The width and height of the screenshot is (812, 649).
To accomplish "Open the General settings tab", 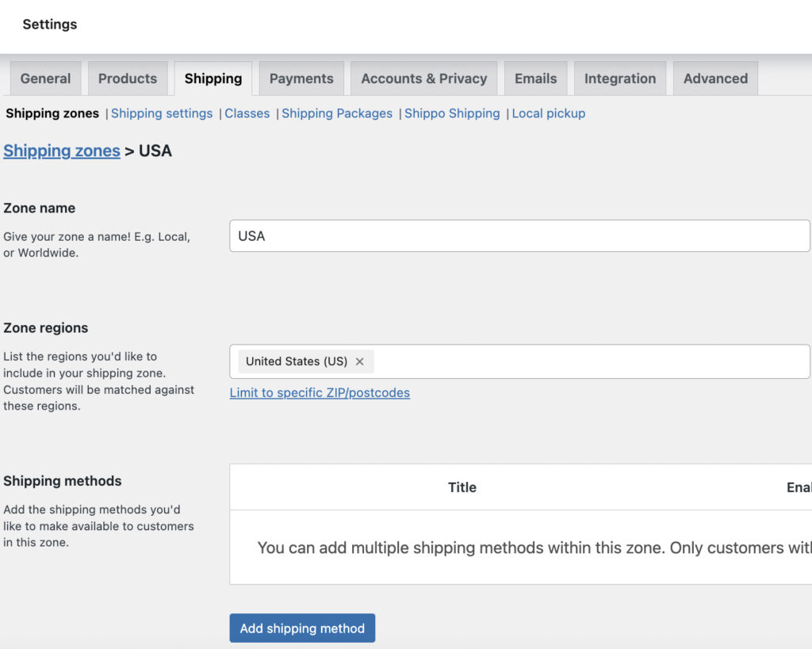I will pos(45,78).
